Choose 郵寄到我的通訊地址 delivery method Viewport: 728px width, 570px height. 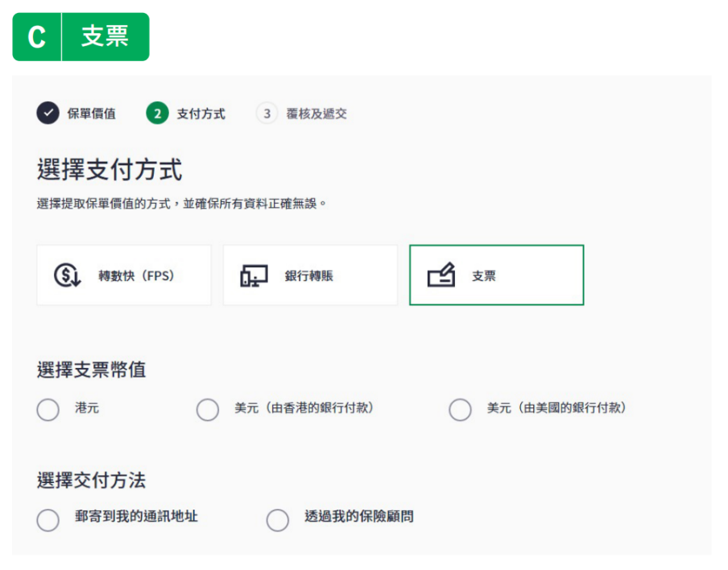[48, 519]
